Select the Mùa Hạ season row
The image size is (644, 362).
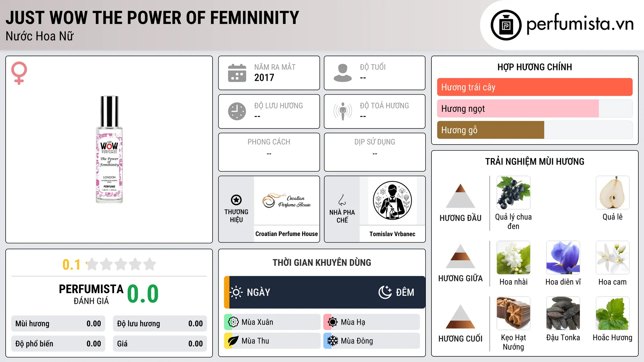[371, 322]
